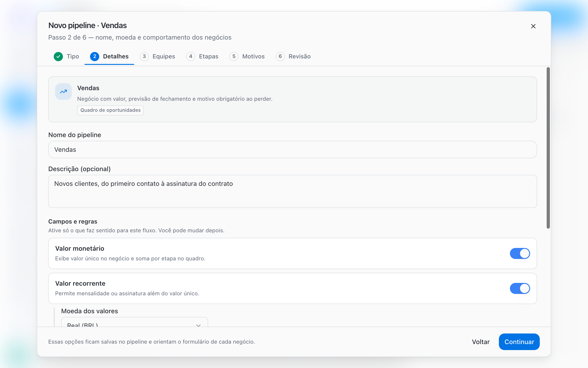Image resolution: width=588 pixels, height=368 pixels.
Task: Jump to the Motivos tab label
Action: 253,57
